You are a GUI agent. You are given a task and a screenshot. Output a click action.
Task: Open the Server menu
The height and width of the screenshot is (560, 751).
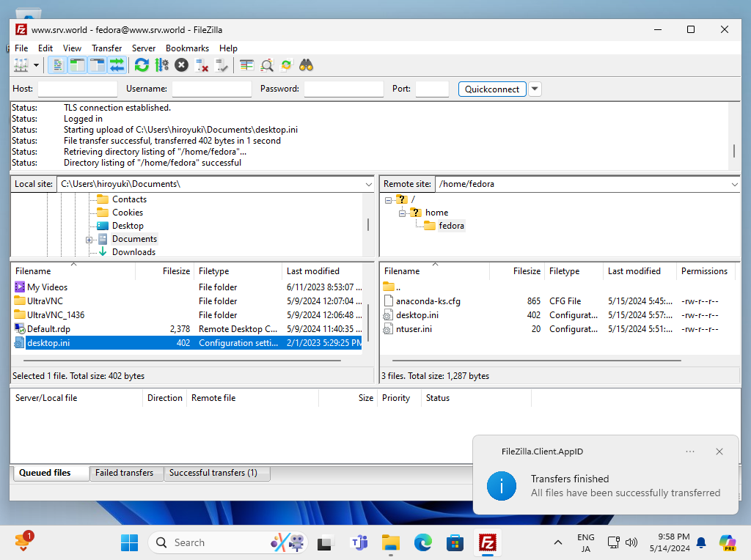[x=144, y=48]
